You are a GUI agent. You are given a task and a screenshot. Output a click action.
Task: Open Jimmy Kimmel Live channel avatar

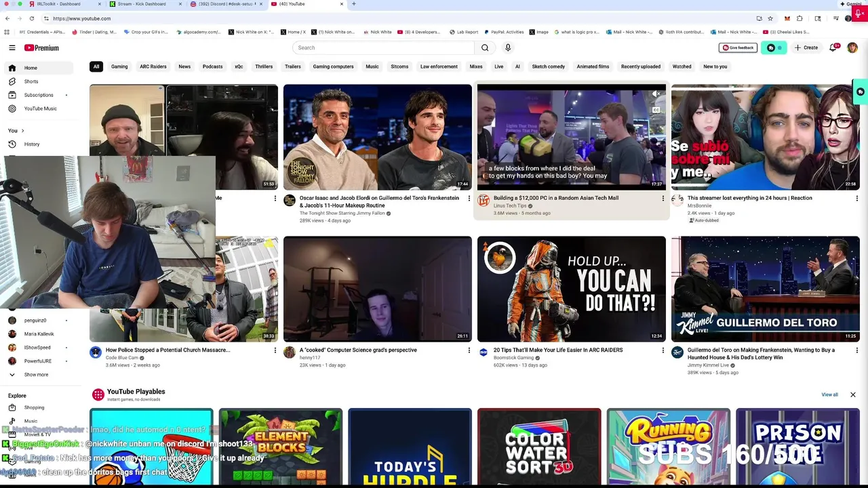pyautogui.click(x=677, y=352)
